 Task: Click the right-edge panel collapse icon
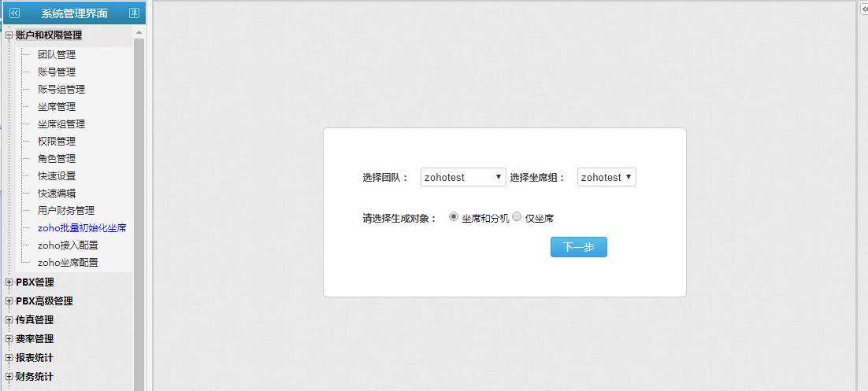click(x=863, y=9)
